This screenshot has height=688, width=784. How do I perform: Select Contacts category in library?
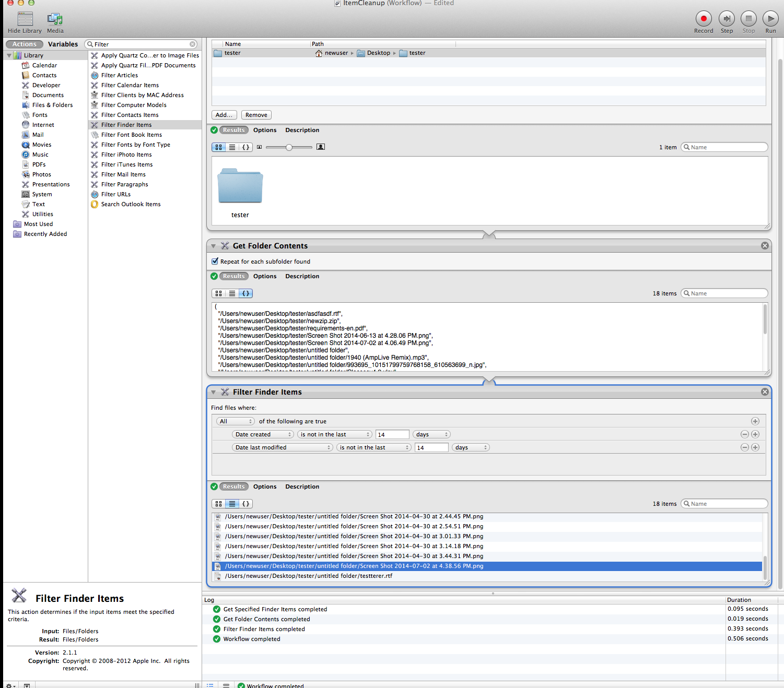point(44,75)
